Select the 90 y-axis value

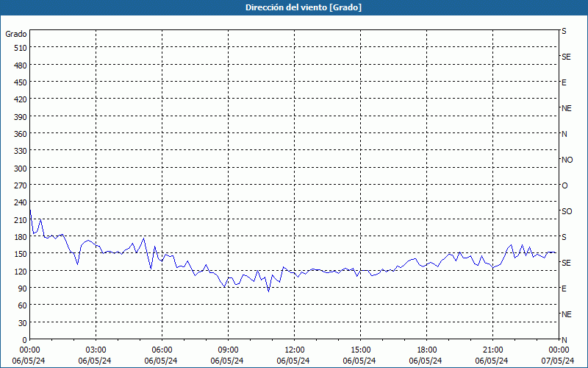point(23,289)
